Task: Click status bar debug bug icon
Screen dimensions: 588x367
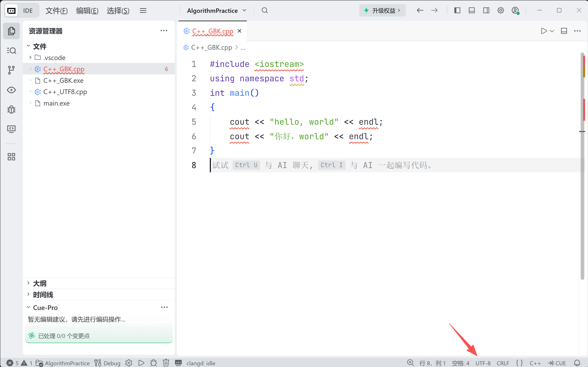Action: coord(154,363)
